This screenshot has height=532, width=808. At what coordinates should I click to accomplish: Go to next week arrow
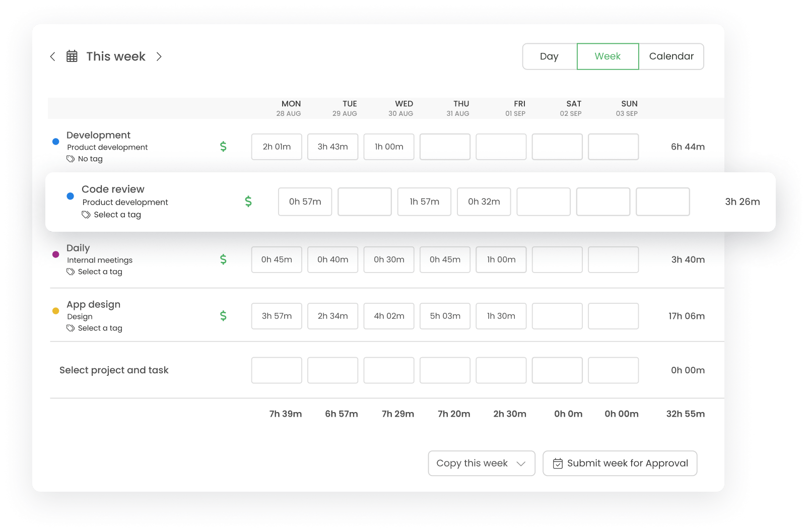click(x=159, y=56)
